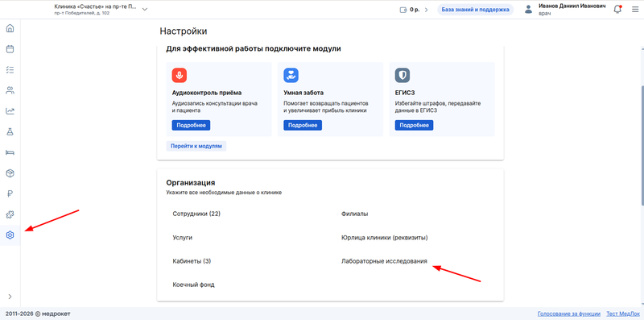This screenshot has width=644, height=320.
Task: Click the user avatar icon
Action: click(529, 10)
